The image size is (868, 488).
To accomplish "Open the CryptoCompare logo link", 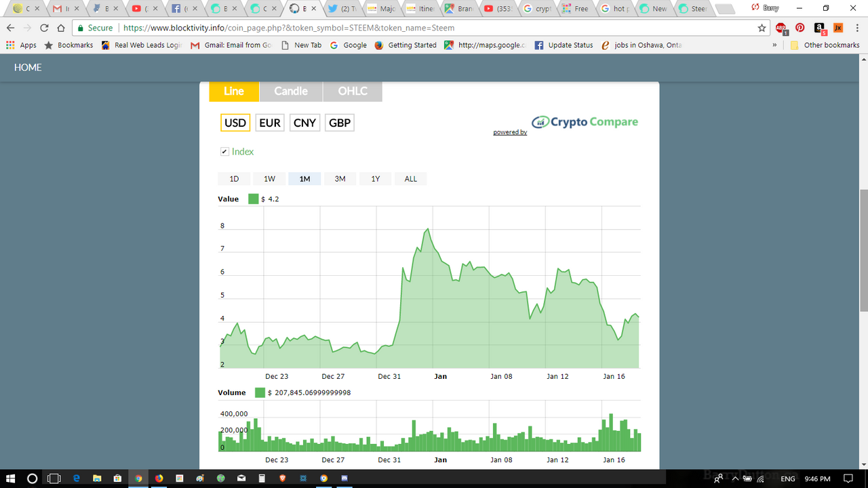I will click(585, 122).
